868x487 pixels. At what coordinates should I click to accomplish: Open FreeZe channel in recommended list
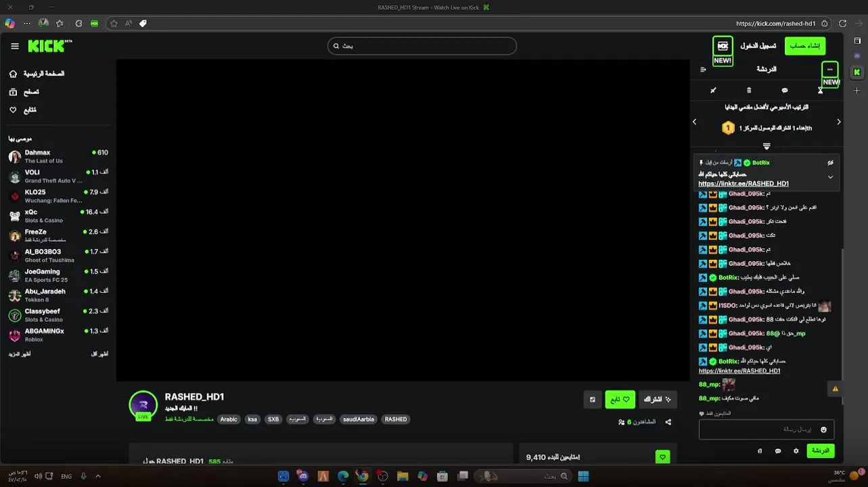pos(58,235)
